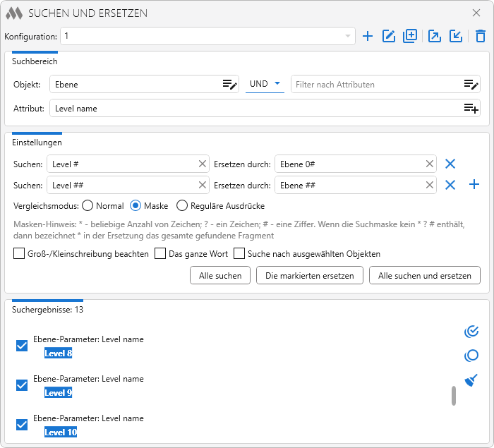Viewport: 494px width, 448px height.
Task: Click the add attribute icon in Attribut field
Action: click(x=471, y=109)
